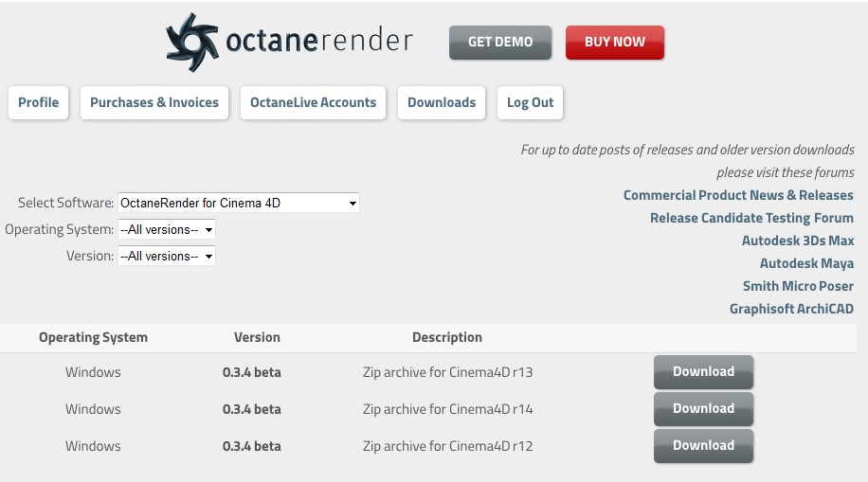
Task: Open the OctaneLive Accounts tab
Action: (313, 102)
